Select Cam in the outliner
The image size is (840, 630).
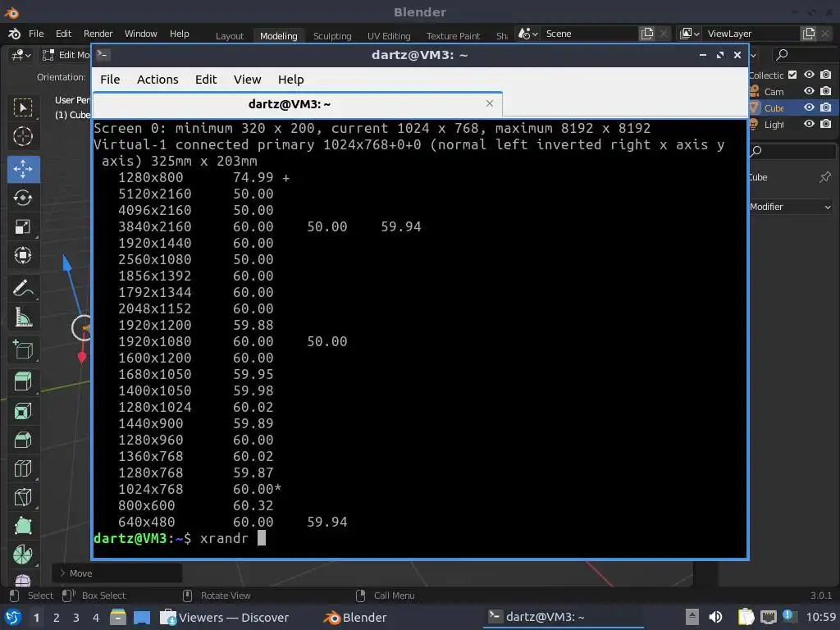[x=774, y=92]
